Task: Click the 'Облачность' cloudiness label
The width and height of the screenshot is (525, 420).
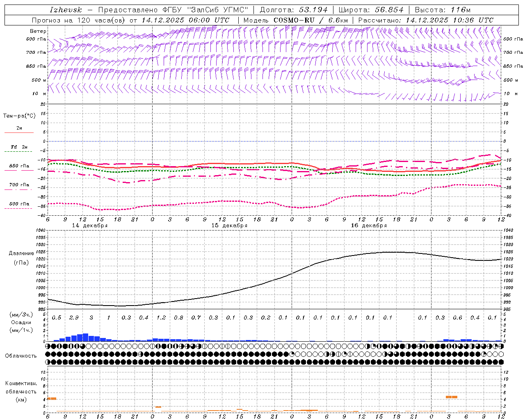Action: point(21,356)
